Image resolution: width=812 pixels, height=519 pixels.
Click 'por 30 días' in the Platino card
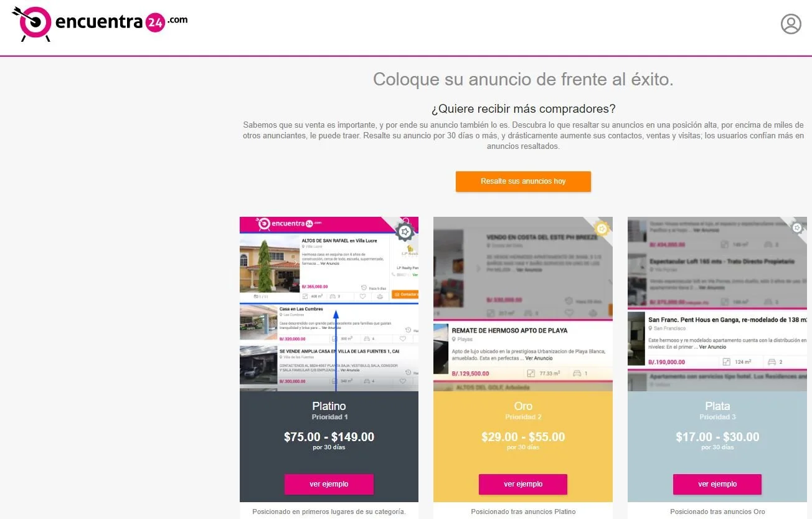329,447
